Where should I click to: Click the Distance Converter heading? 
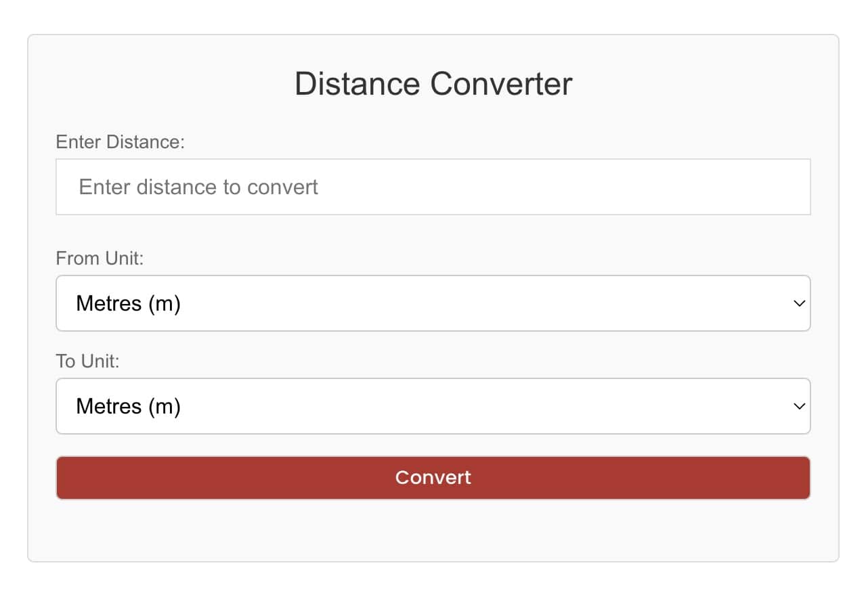(x=433, y=84)
